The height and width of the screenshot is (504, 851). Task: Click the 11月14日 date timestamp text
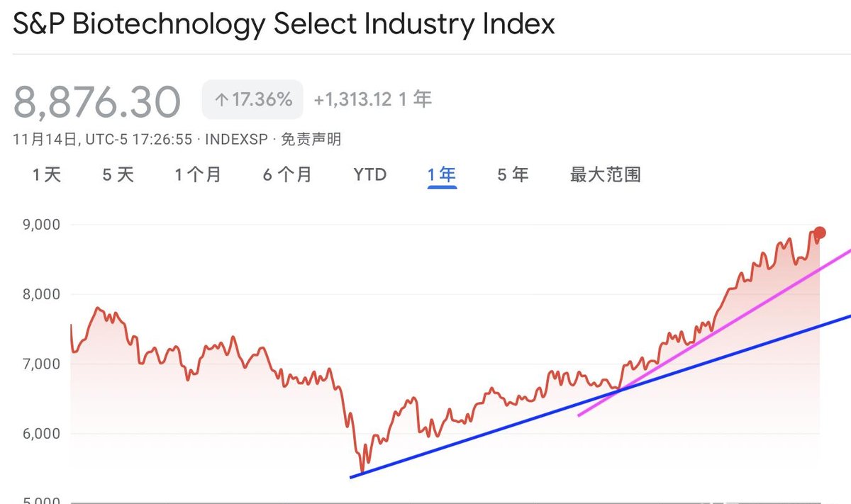click(x=46, y=139)
